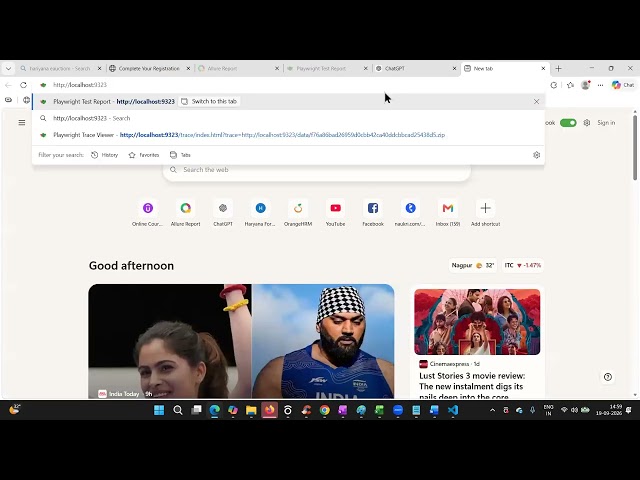
Task: Reload the page with refresh icon
Action: pos(23,85)
